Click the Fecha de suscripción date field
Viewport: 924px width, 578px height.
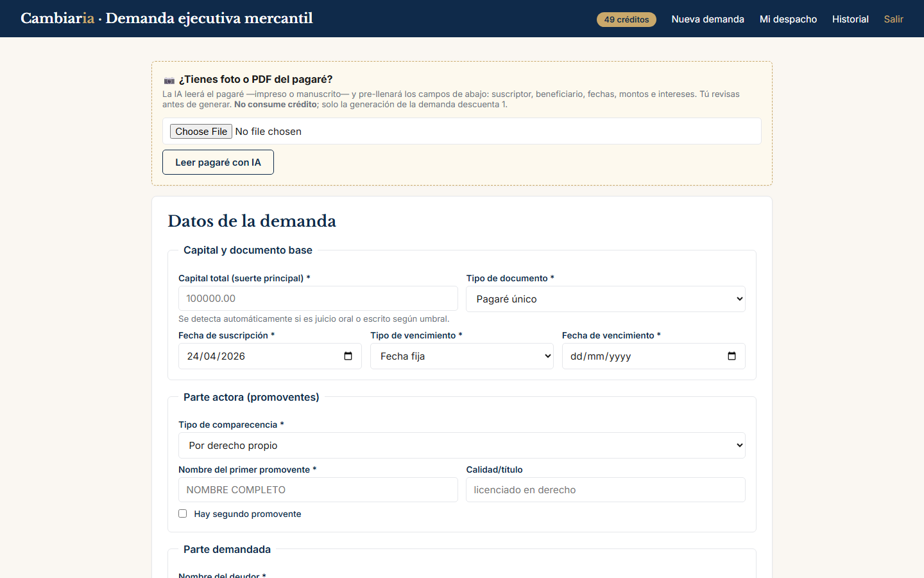269,356
